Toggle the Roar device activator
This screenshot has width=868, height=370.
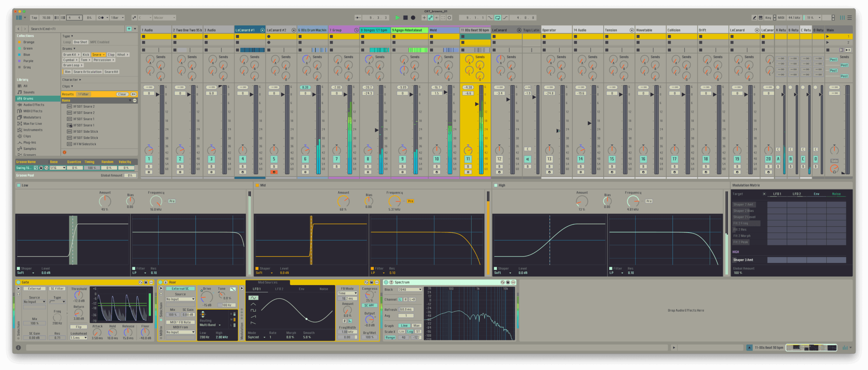coord(161,282)
